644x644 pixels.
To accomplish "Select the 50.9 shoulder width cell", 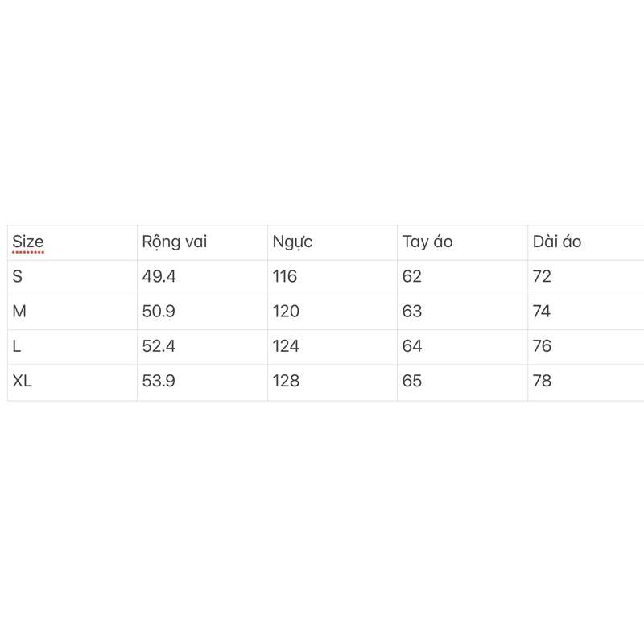I will pyautogui.click(x=159, y=312).
